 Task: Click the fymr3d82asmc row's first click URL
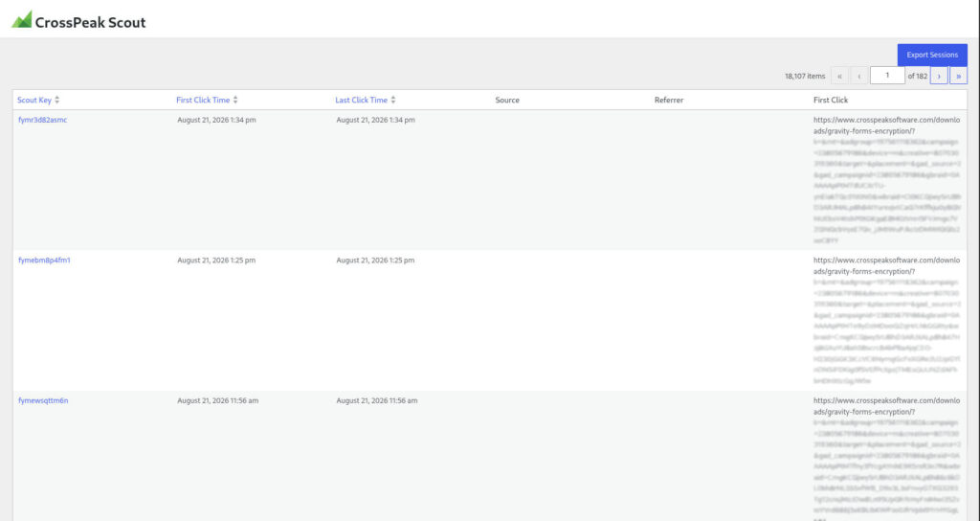887,180
